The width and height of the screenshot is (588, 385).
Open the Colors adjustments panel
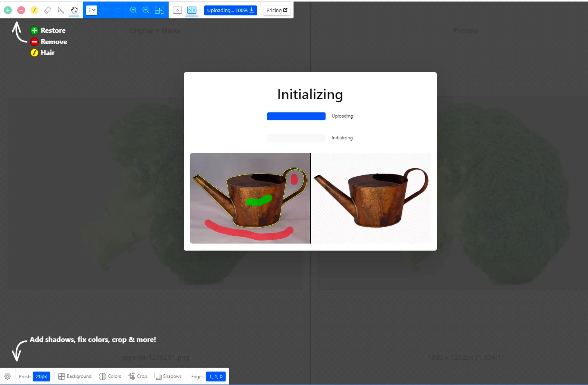(x=110, y=376)
